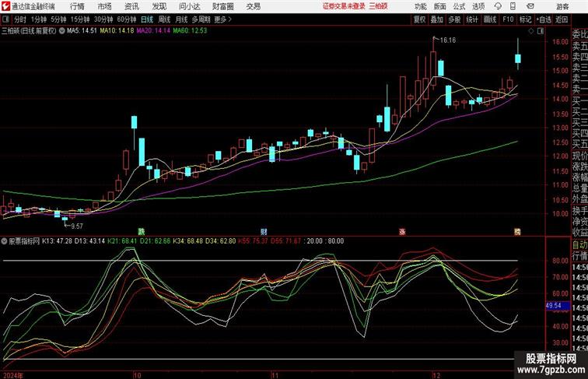Click the MA5: 14.51 indicator value

pyautogui.click(x=82, y=31)
